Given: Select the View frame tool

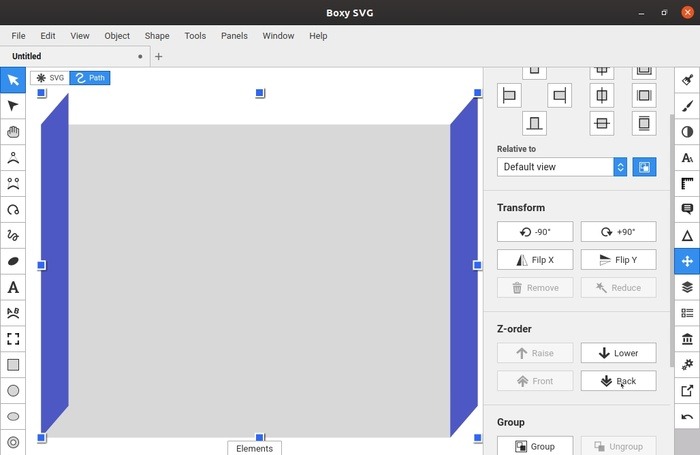Looking at the screenshot, I should [x=13, y=339].
